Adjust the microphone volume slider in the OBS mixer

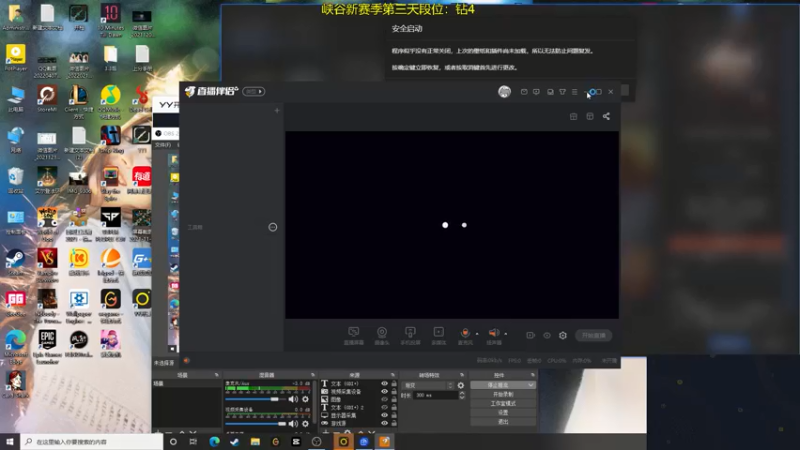[256, 399]
